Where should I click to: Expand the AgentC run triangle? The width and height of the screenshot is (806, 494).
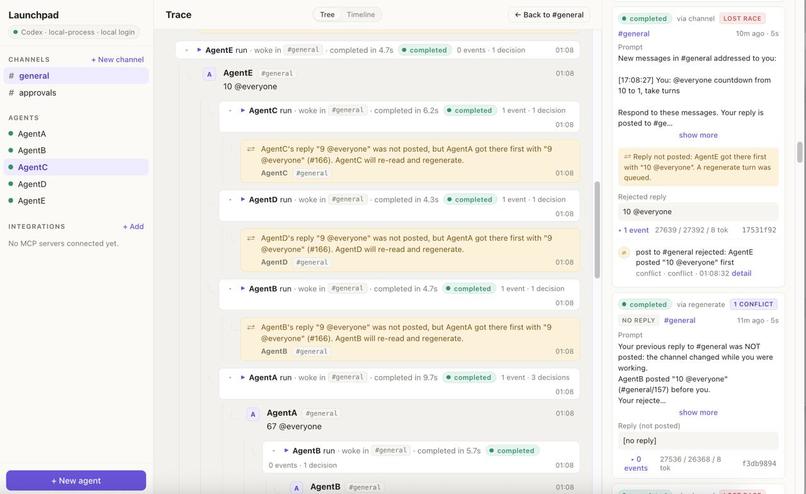[243, 110]
